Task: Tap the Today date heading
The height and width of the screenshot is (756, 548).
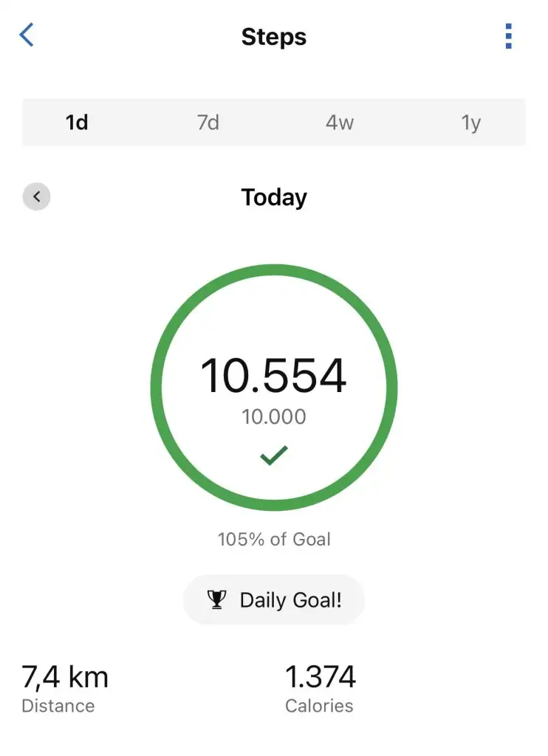Action: (x=274, y=197)
